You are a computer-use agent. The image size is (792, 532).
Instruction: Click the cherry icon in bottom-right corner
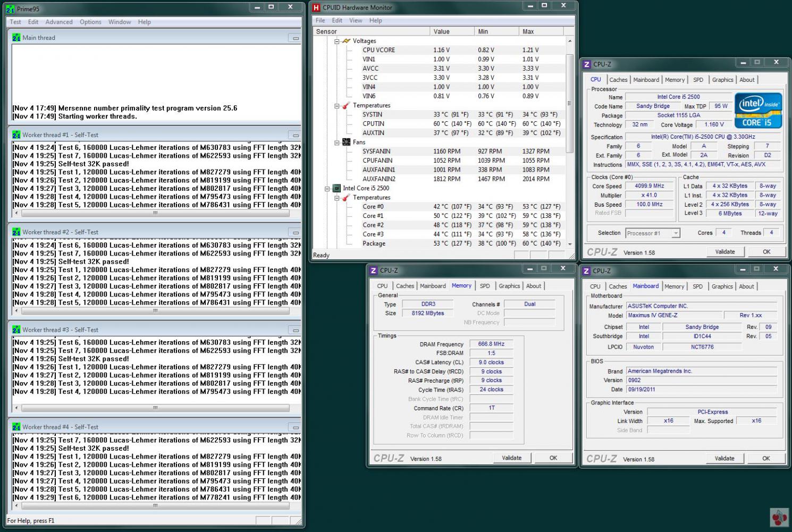pos(779,518)
